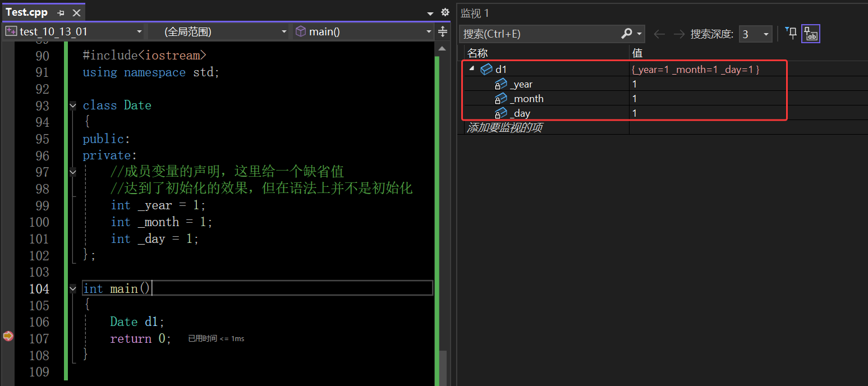Viewport: 868px width, 386px height.
Task: Click the value 1 of _month
Action: (x=635, y=99)
